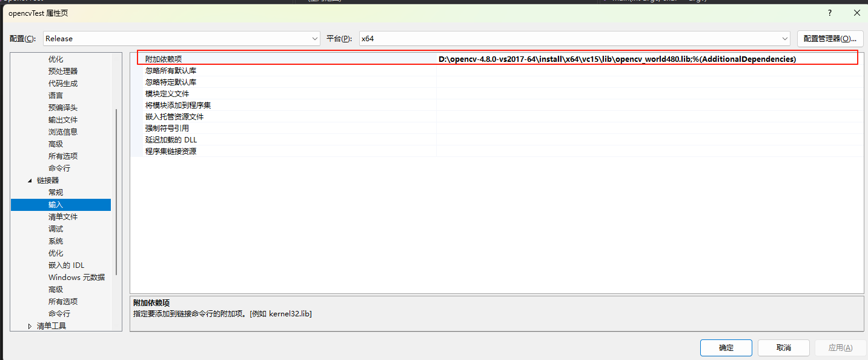Select the 输入 item in the tree
This screenshot has width=868, height=360.
55,204
